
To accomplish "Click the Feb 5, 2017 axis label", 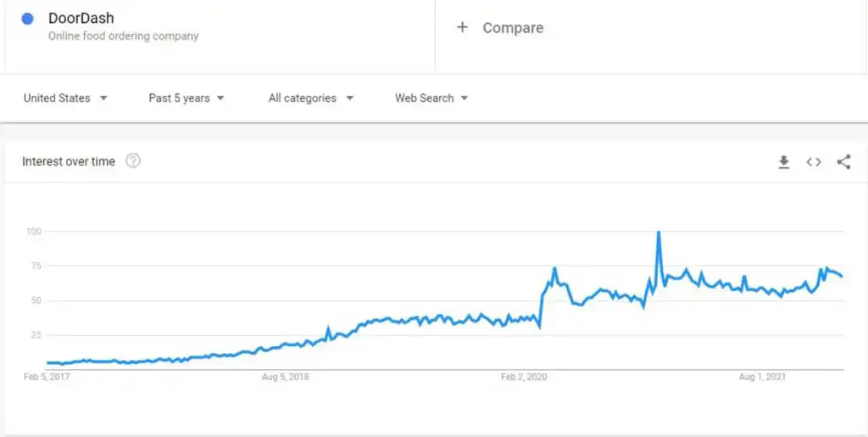I will (x=47, y=378).
